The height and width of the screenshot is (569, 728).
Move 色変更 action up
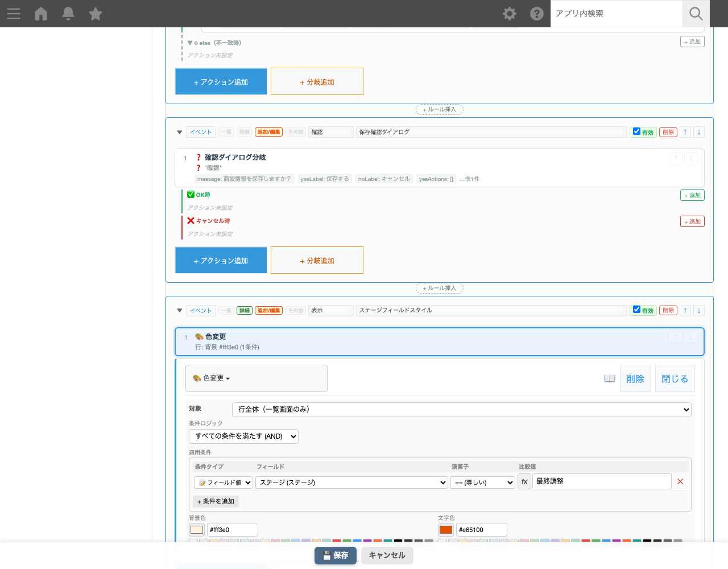pos(675,337)
